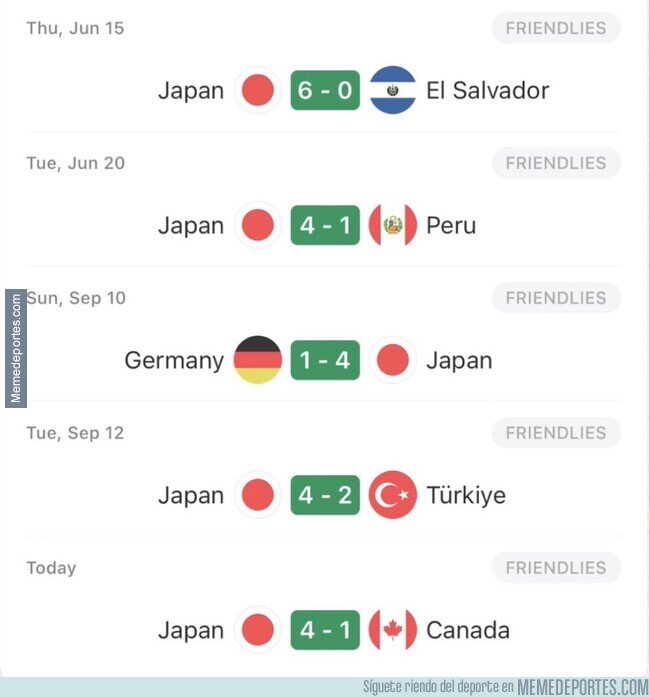This screenshot has height=697, width=650.
Task: Click FRIENDLIES tag for Today's match
Action: click(x=556, y=568)
